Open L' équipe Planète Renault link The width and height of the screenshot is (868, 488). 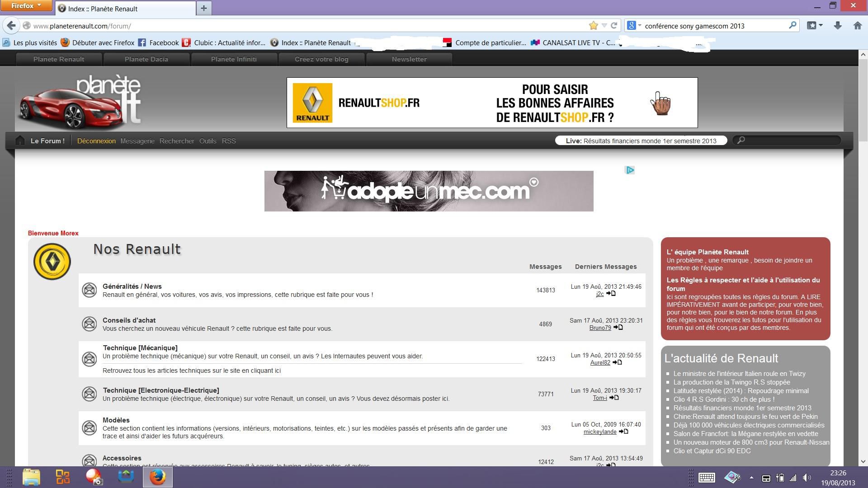coord(708,252)
